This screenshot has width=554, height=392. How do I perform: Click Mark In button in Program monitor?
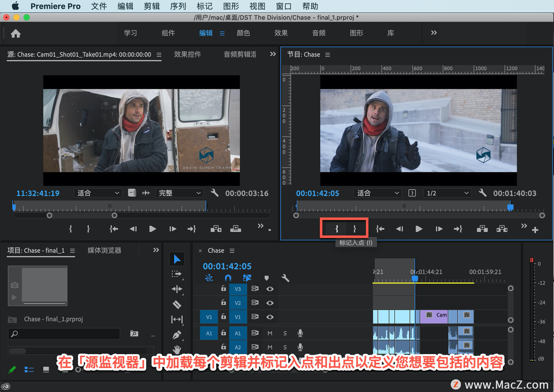pos(336,229)
